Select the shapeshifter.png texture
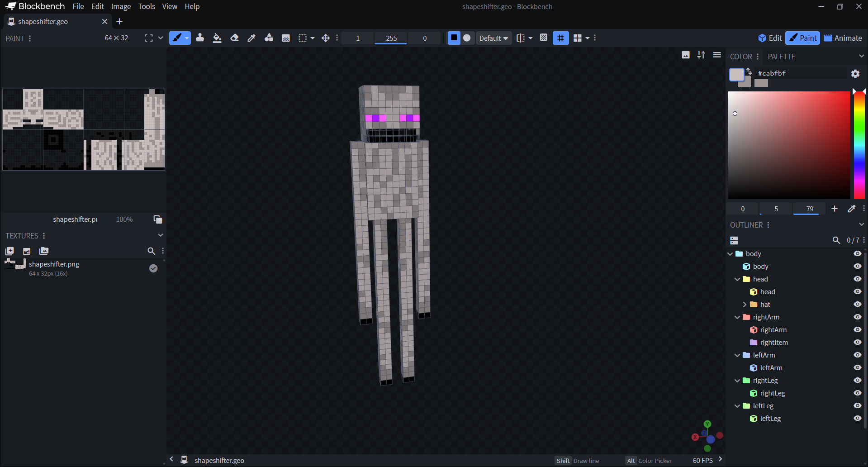 pyautogui.click(x=81, y=268)
